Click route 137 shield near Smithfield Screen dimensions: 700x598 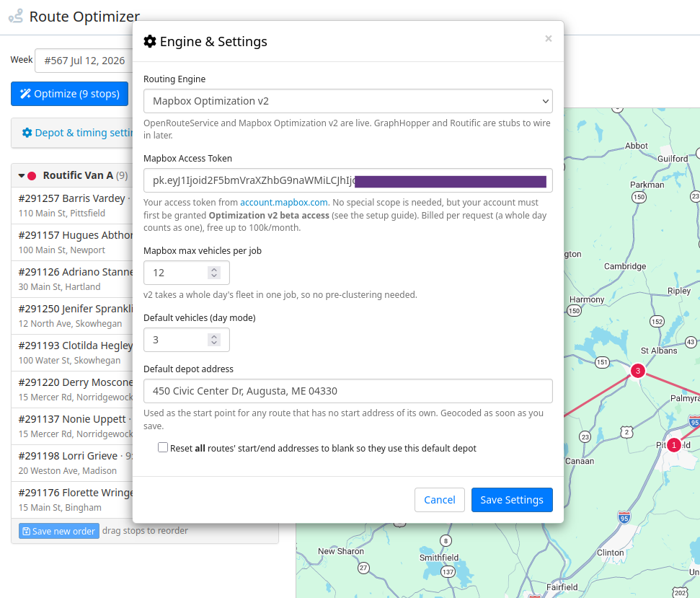point(448,571)
